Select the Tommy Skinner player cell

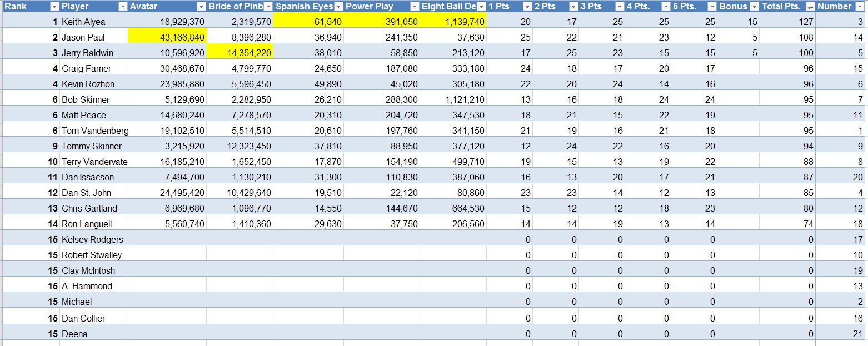click(94, 146)
